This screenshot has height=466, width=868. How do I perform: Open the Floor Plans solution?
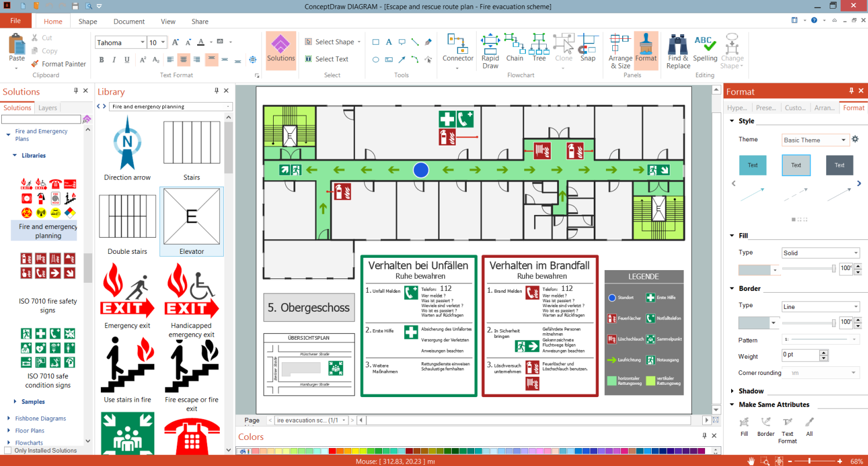click(x=30, y=431)
